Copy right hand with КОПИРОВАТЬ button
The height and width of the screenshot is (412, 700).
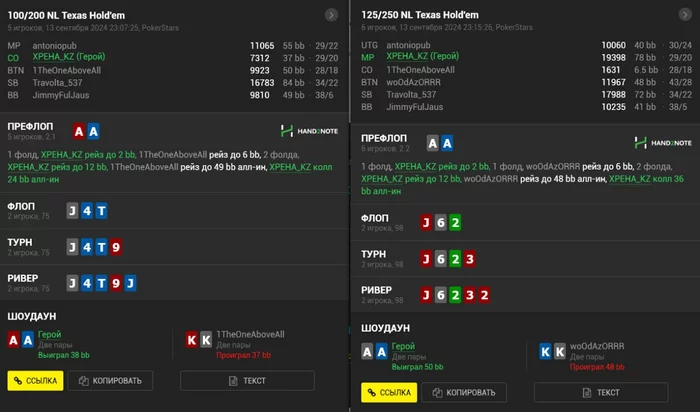tap(464, 392)
